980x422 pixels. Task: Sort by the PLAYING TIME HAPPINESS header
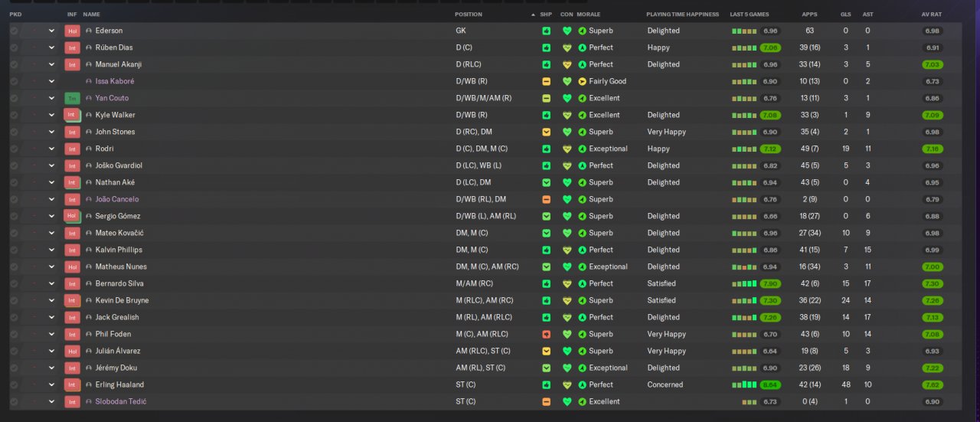click(x=683, y=15)
